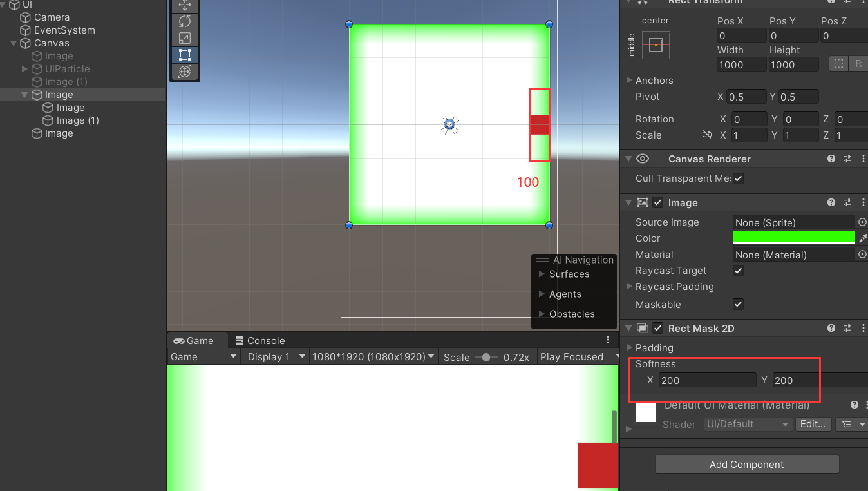Open presets for the Canvas Renderer component
The height and width of the screenshot is (491, 868).
point(847,159)
